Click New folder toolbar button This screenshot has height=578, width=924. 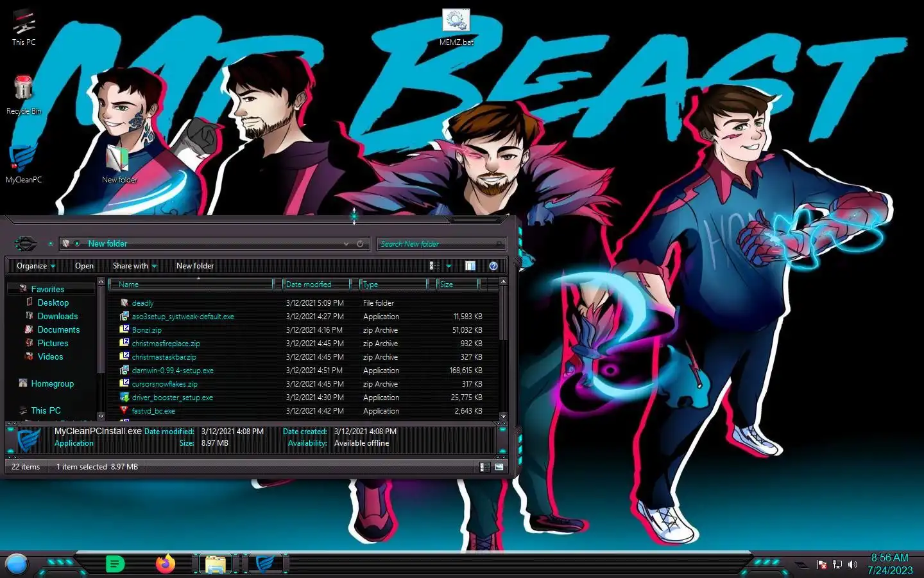pos(195,266)
